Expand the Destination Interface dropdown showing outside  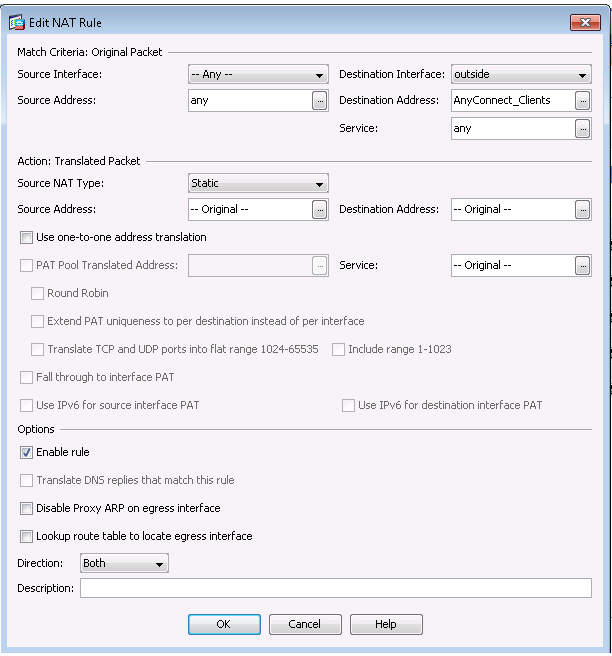click(520, 75)
